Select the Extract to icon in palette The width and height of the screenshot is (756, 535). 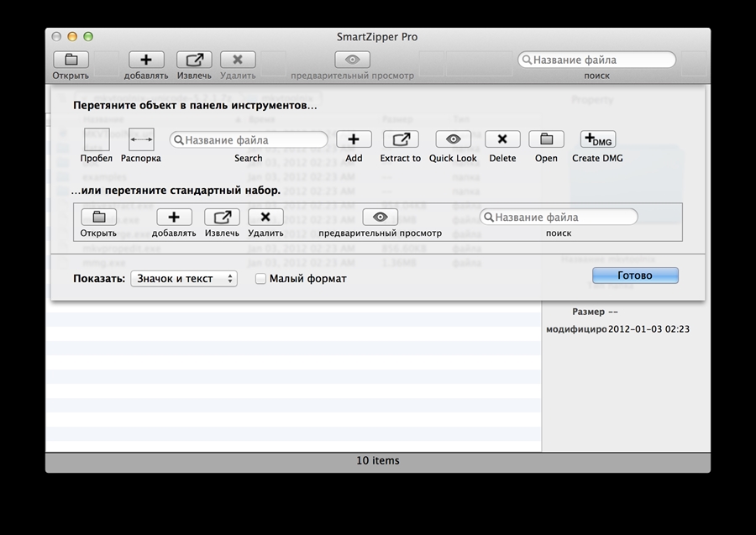pos(401,139)
